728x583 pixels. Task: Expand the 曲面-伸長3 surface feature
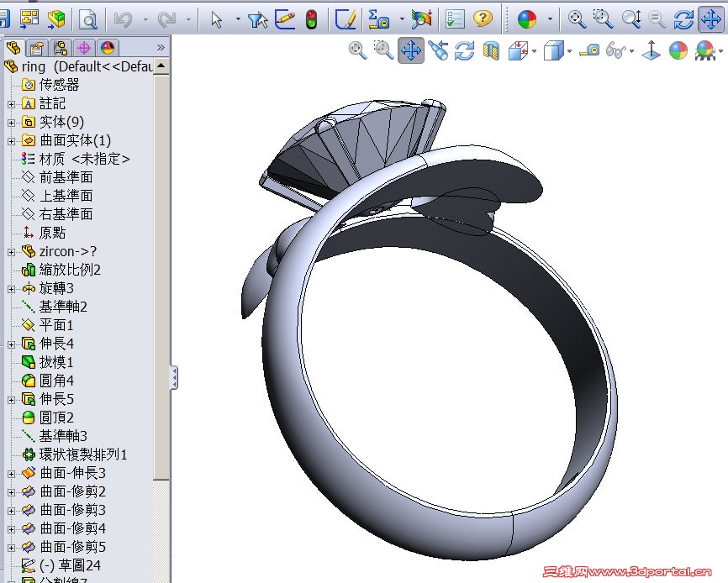click(12, 474)
